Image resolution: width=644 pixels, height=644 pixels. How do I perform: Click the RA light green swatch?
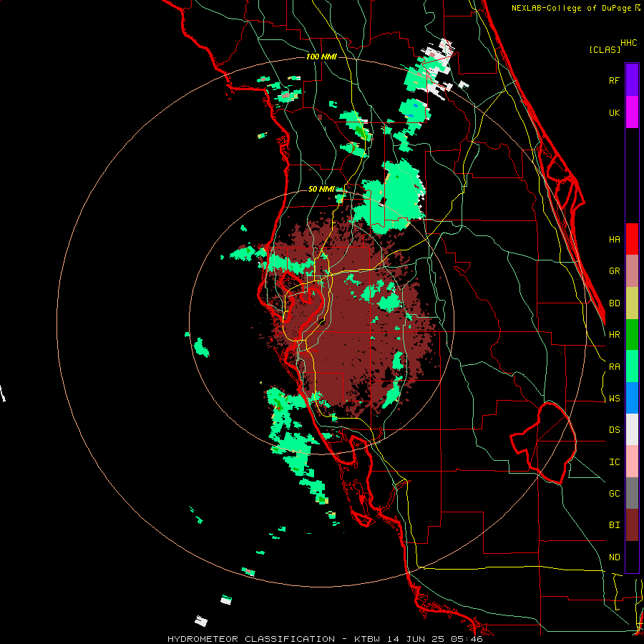632,366
